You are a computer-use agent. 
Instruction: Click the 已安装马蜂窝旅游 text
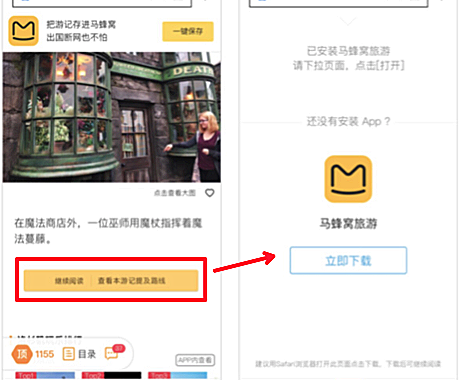(348, 51)
